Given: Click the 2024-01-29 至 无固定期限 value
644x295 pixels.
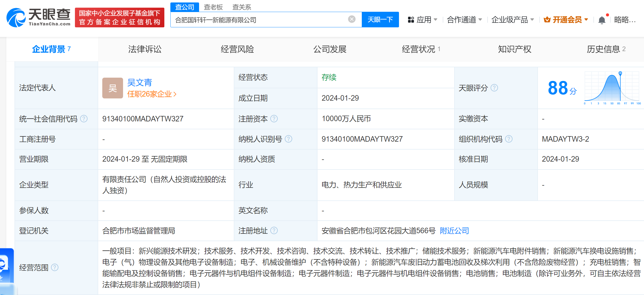Looking at the screenshot, I should point(145,159).
